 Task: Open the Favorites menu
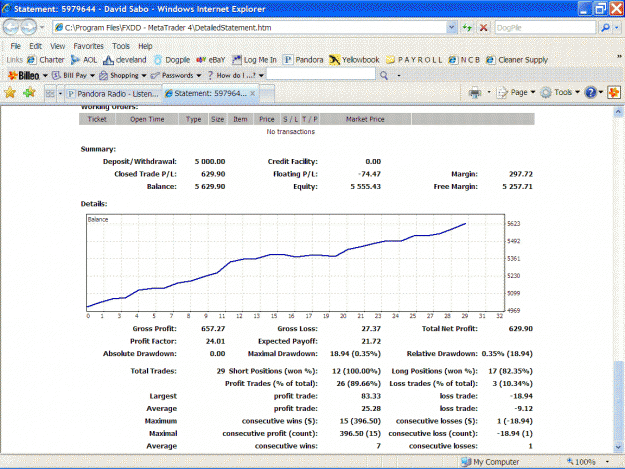click(x=88, y=46)
